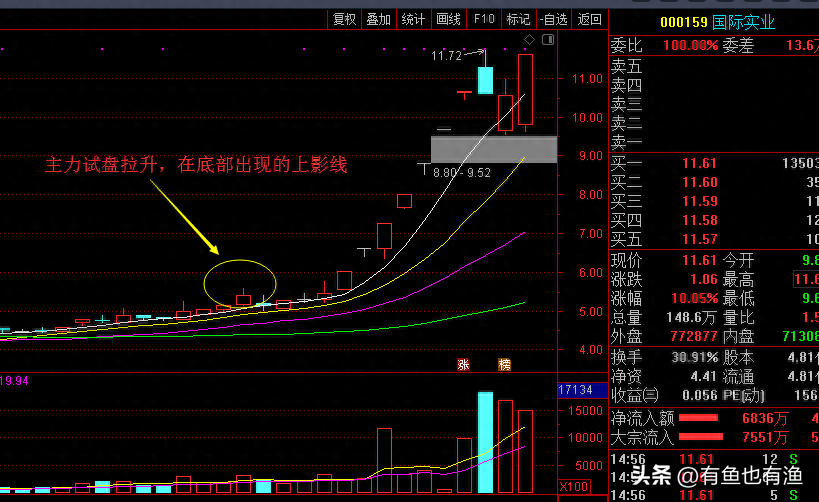The image size is (819, 502).
Task: Click the 标记 mark button
Action: point(518,20)
